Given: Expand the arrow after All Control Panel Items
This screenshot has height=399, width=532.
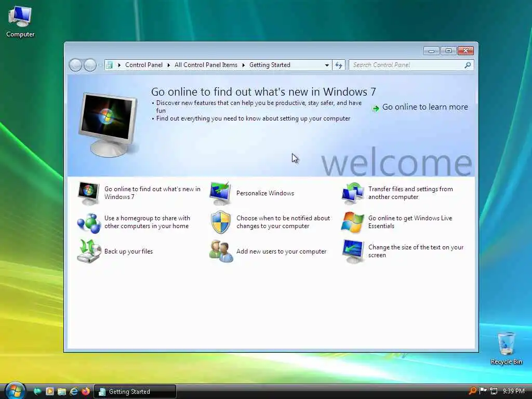Looking at the screenshot, I should [243, 65].
